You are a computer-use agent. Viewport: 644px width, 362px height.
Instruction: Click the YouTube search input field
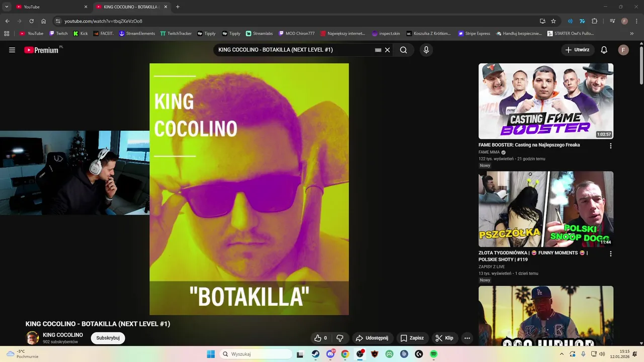pyautogui.click(x=294, y=50)
